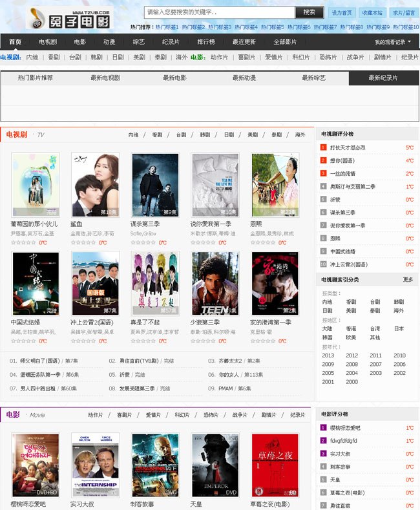Image resolution: width=420 pixels, height=510 pixels.
Task: Select 纪录片 in the main navigation bar
Action: click(x=171, y=41)
